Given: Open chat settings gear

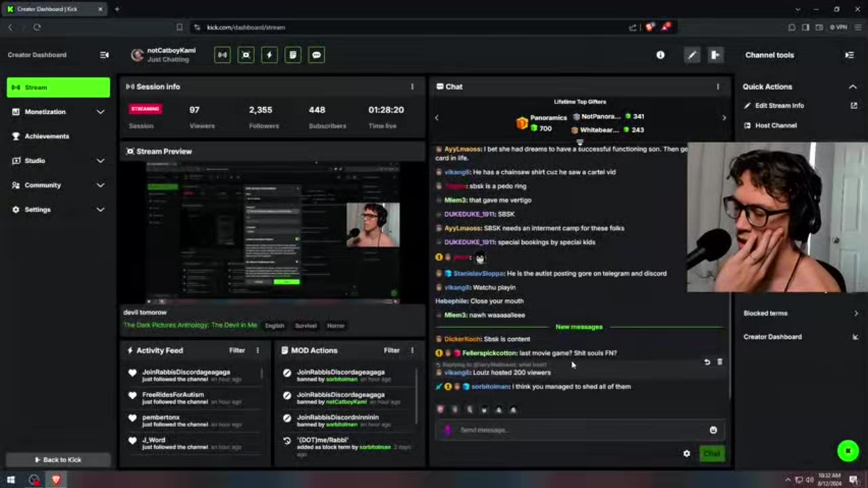Looking at the screenshot, I should pos(686,453).
